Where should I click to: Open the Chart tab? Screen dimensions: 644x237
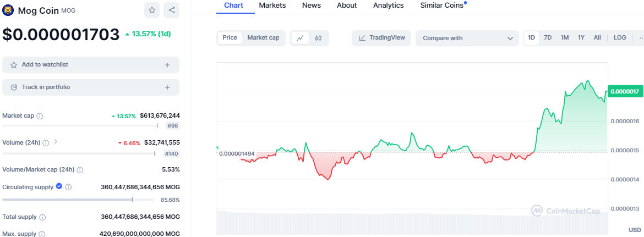tap(234, 5)
